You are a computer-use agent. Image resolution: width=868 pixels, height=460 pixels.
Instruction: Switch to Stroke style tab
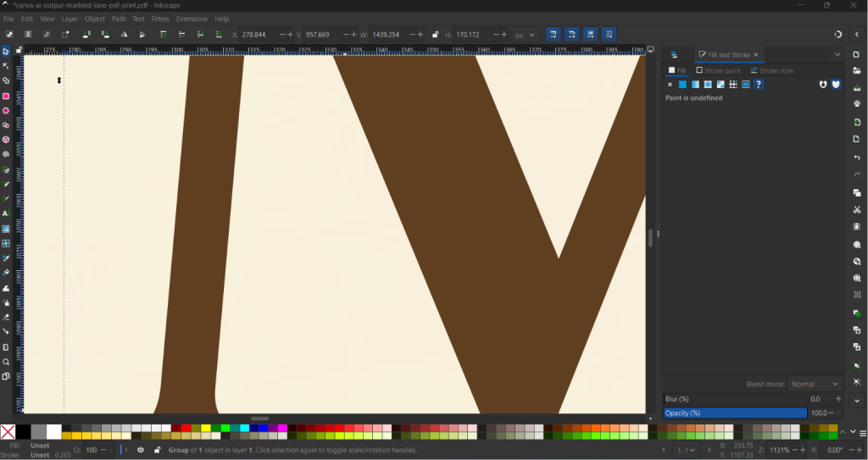click(x=771, y=71)
